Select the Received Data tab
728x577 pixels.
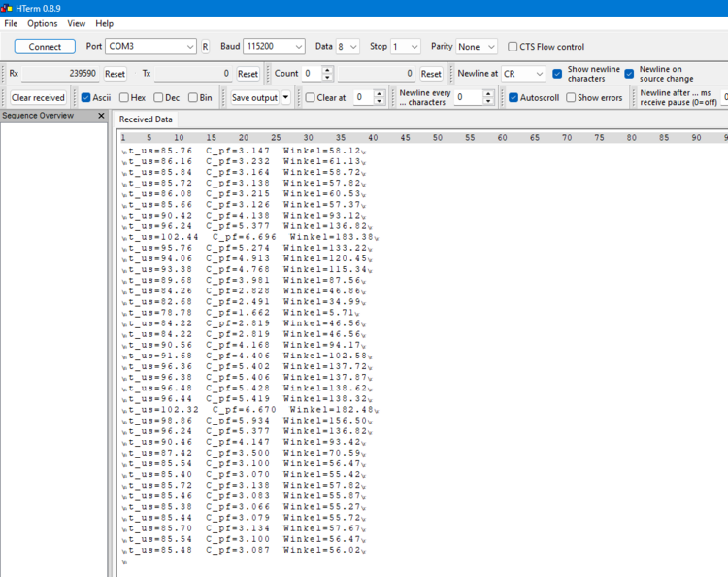[x=146, y=119]
